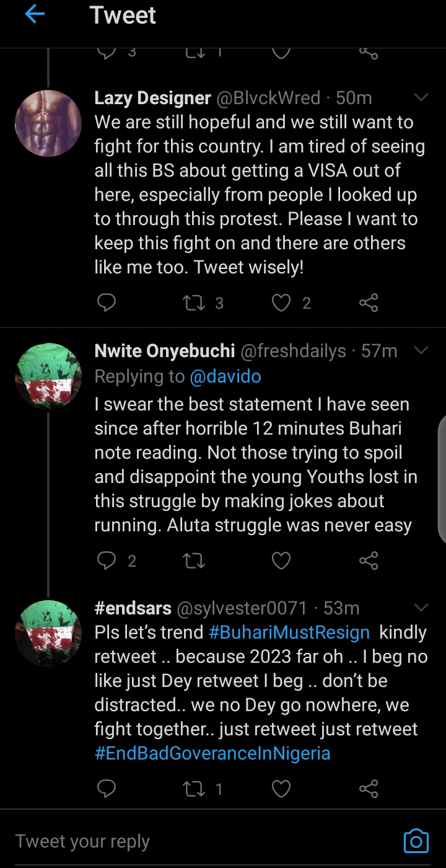Image resolution: width=446 pixels, height=868 pixels.
Task: Retweet Lazy Designer's tweet
Action: (195, 303)
